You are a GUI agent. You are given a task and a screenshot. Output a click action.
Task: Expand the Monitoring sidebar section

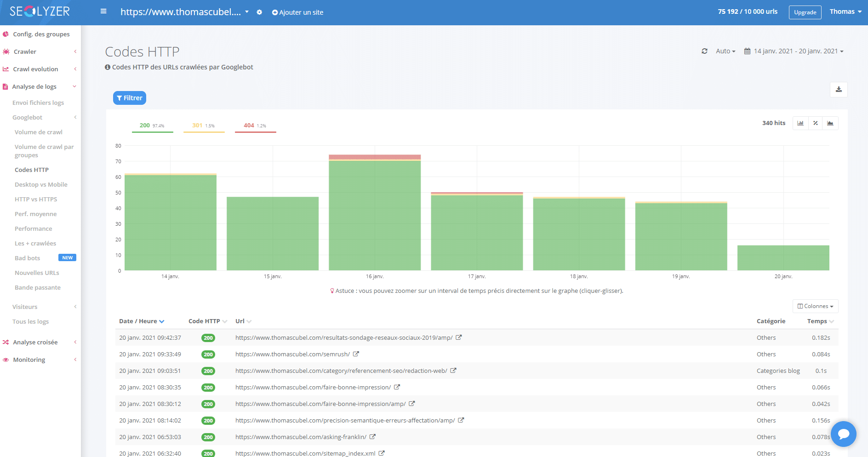[x=40, y=360]
